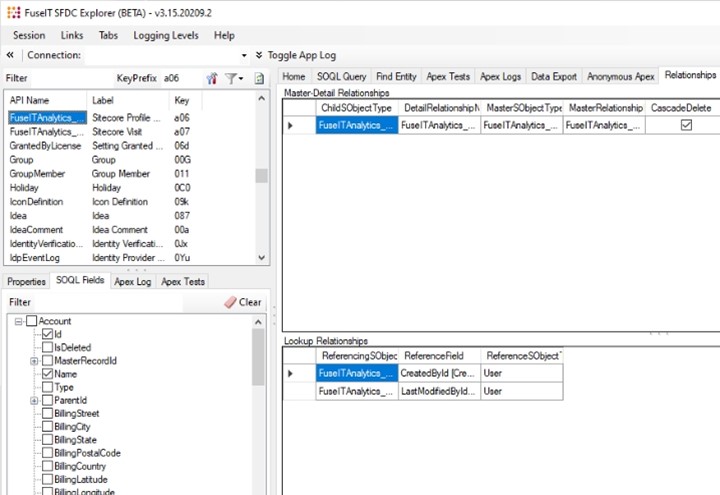Open the top Apex Tests tab
This screenshot has height=495, width=720.
point(448,77)
